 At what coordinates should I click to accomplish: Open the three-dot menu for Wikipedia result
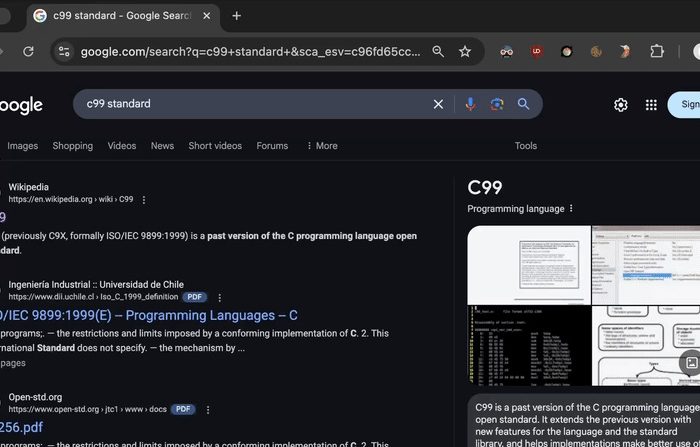(144, 200)
